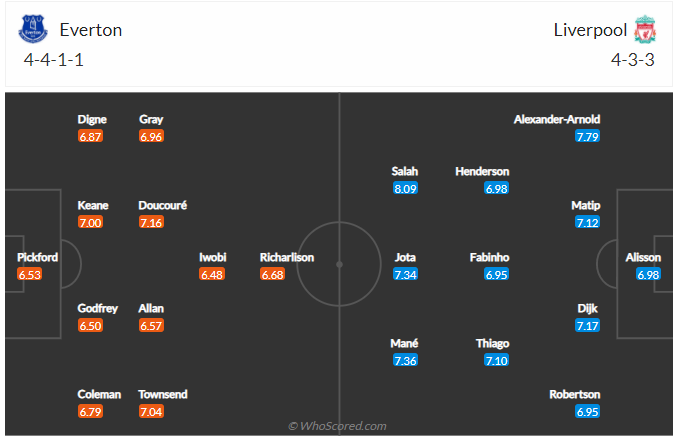Select Doucouré's 7.16 rating badge
The image size is (674, 436).
(x=152, y=222)
